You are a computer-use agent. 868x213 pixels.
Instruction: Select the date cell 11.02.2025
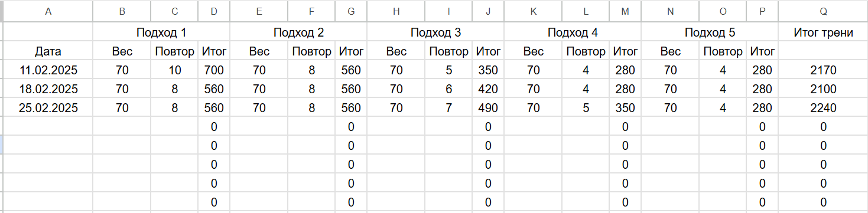pos(48,70)
